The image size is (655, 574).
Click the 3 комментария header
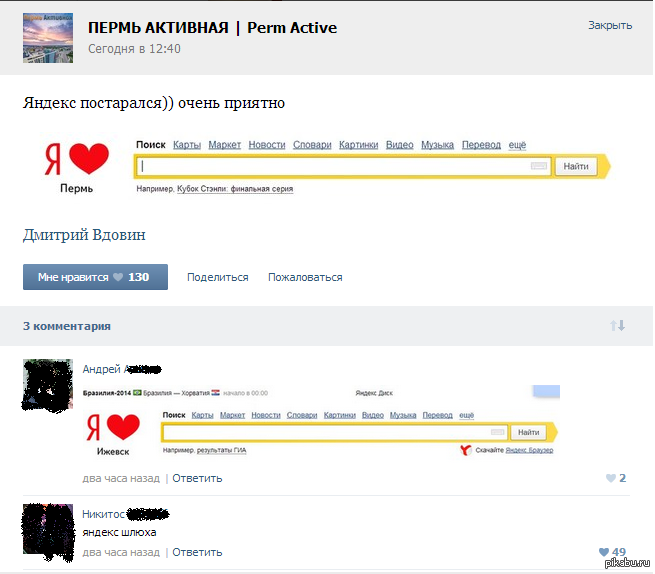(67, 326)
